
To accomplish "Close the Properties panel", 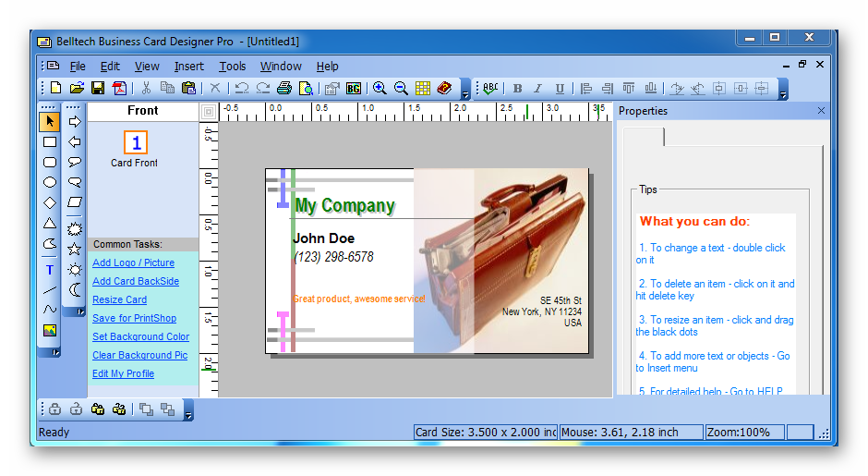I will [x=821, y=111].
